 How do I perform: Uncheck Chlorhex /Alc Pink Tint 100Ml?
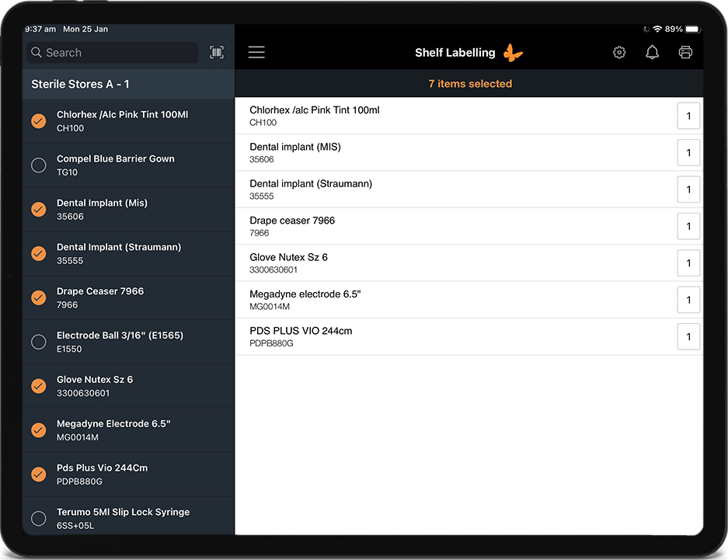click(x=38, y=120)
